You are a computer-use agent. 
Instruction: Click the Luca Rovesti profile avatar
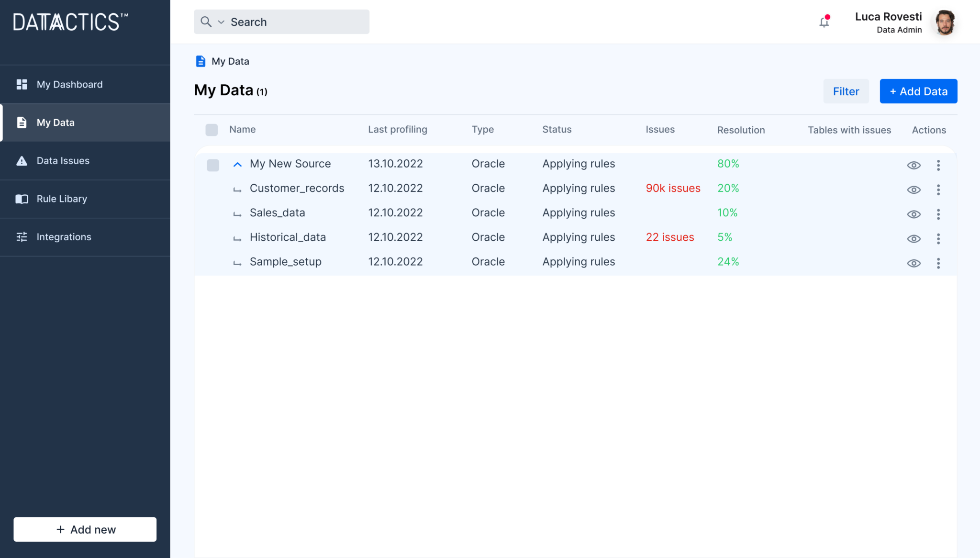pyautogui.click(x=944, y=22)
